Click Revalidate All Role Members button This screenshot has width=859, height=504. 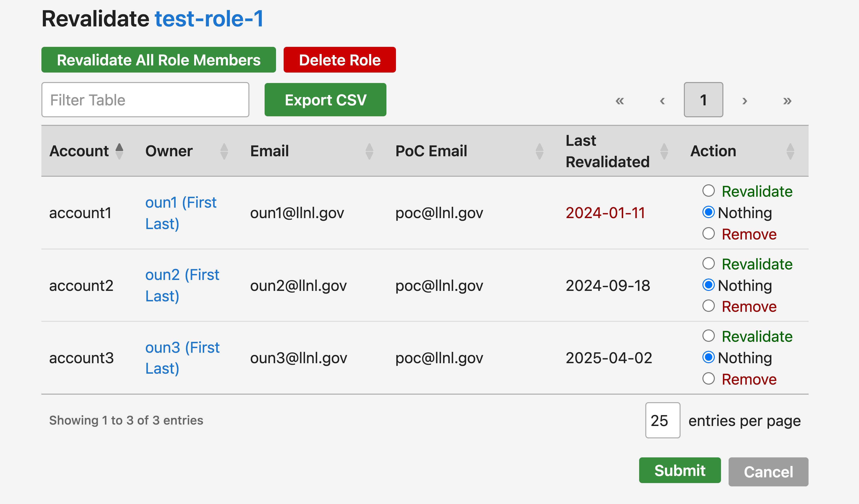[158, 60]
